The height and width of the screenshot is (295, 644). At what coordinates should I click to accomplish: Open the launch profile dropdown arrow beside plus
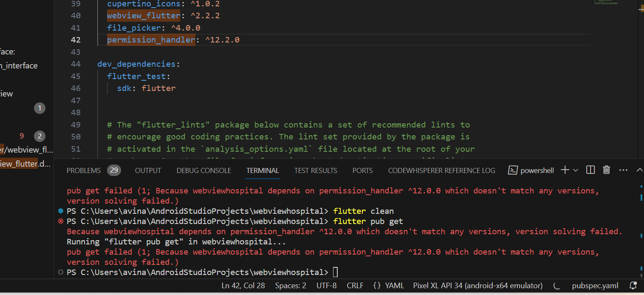click(576, 170)
